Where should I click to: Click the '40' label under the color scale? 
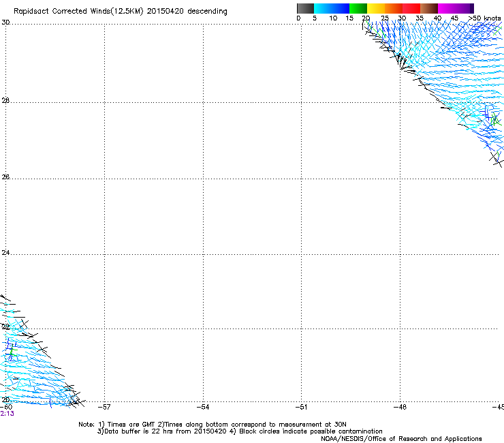[437, 18]
